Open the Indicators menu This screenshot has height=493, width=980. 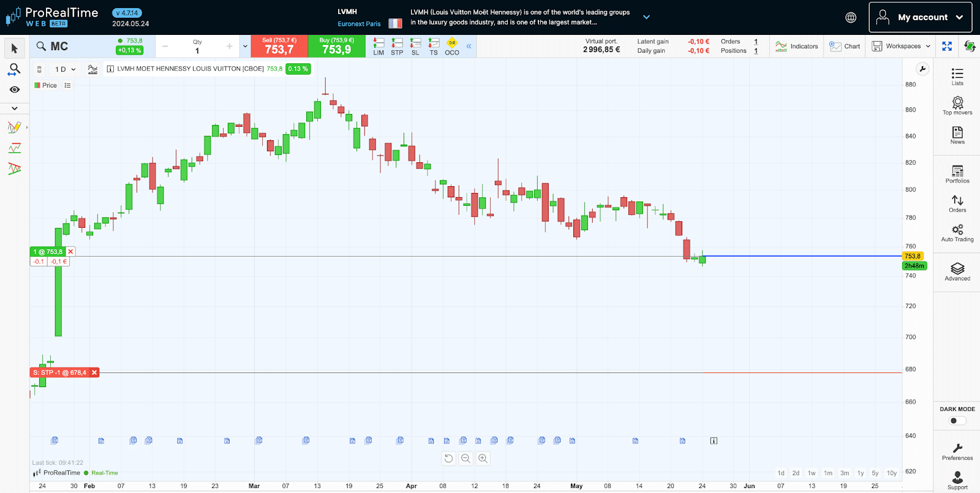click(x=796, y=46)
